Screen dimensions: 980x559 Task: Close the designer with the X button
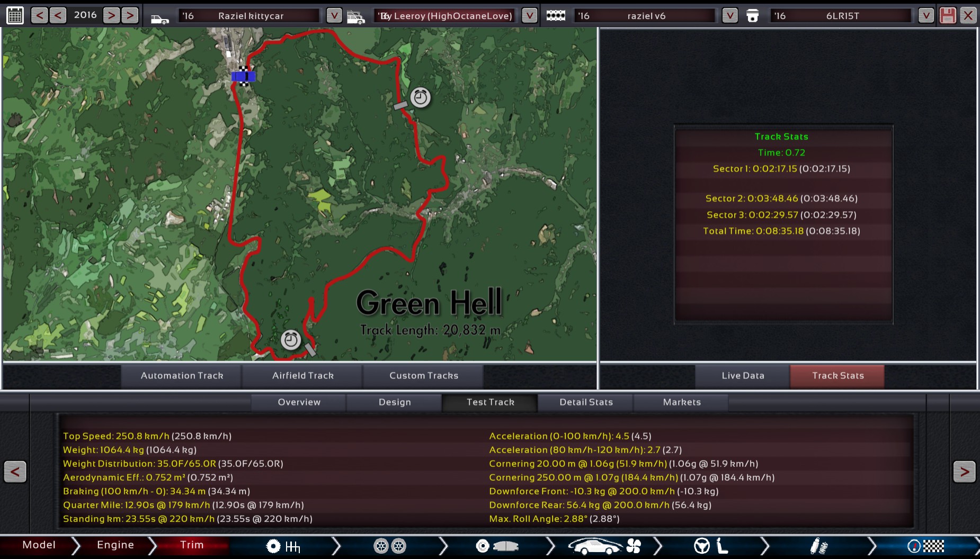pos(968,15)
